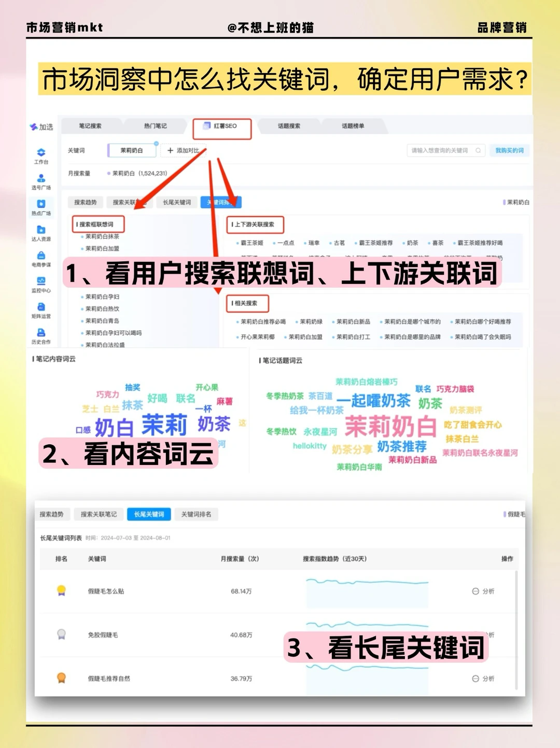The width and height of the screenshot is (560, 748).
Task: Select 关键词排名 tab in the 假睫毛 panel
Action: pyautogui.click(x=196, y=514)
